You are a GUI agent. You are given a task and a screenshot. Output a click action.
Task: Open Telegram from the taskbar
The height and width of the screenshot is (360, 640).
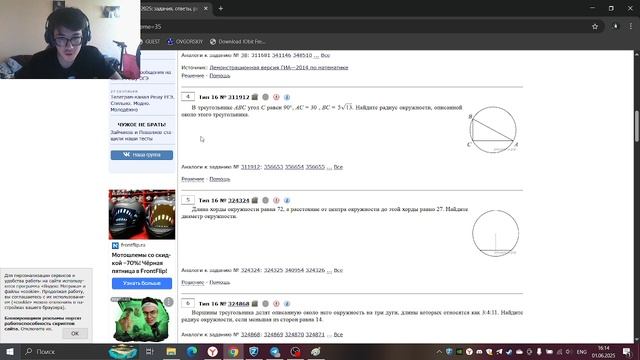pyautogui.click(x=275, y=351)
